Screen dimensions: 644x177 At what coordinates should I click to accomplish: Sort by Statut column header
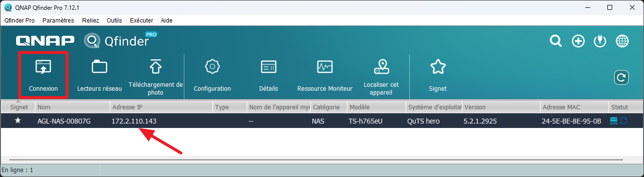[626, 107]
